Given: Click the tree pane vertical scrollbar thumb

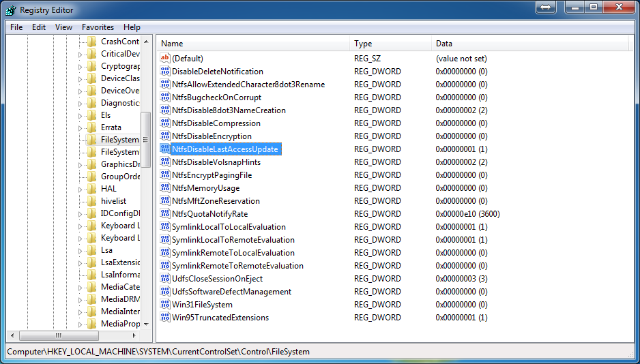Looking at the screenshot, I should click(145, 150).
